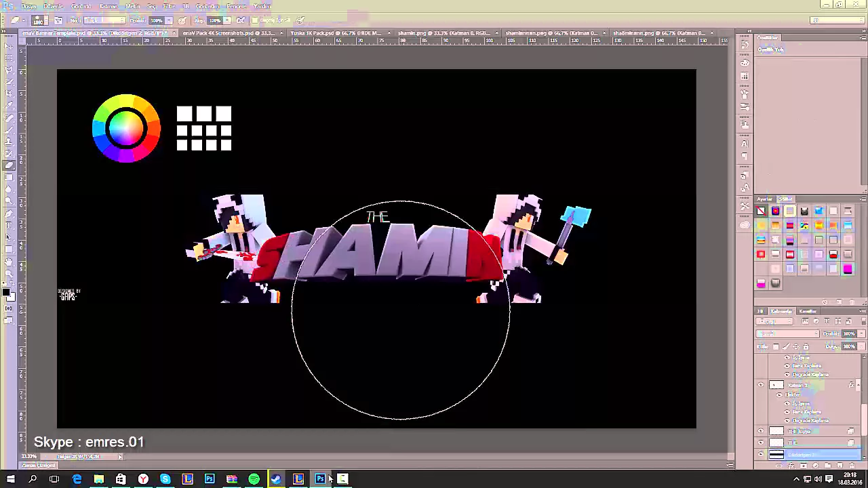Open the Katman menu
The image size is (868, 488).
click(x=108, y=6)
